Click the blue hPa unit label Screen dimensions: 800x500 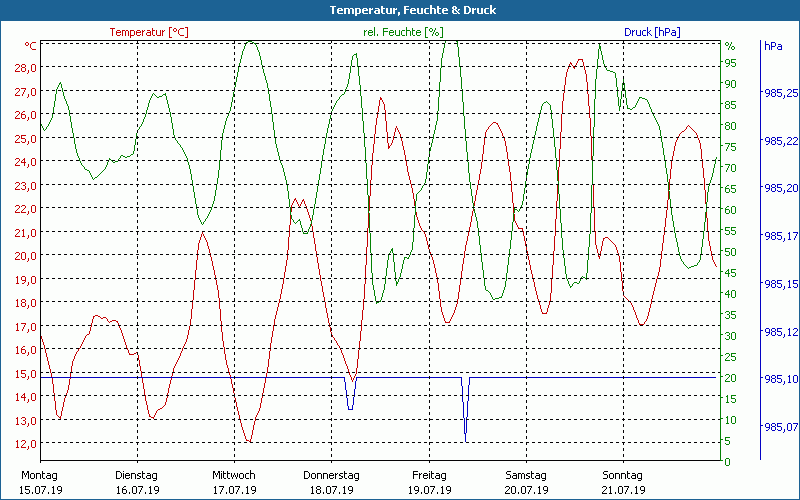[772, 46]
